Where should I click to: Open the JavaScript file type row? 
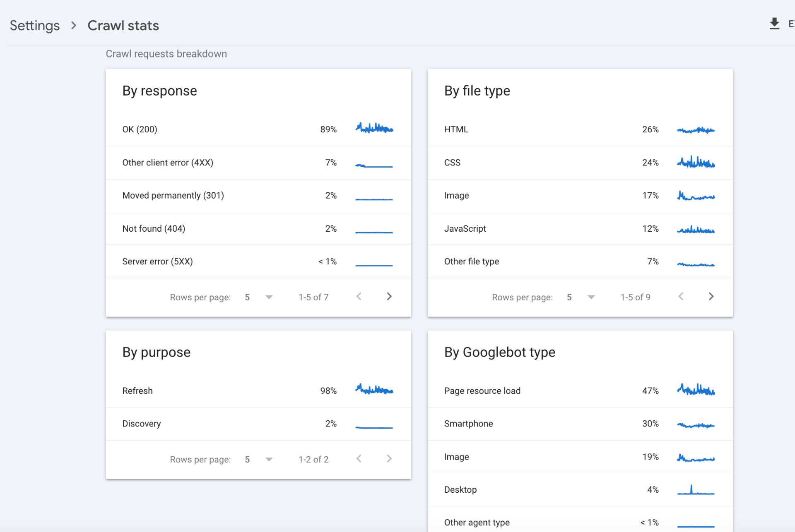click(580, 228)
